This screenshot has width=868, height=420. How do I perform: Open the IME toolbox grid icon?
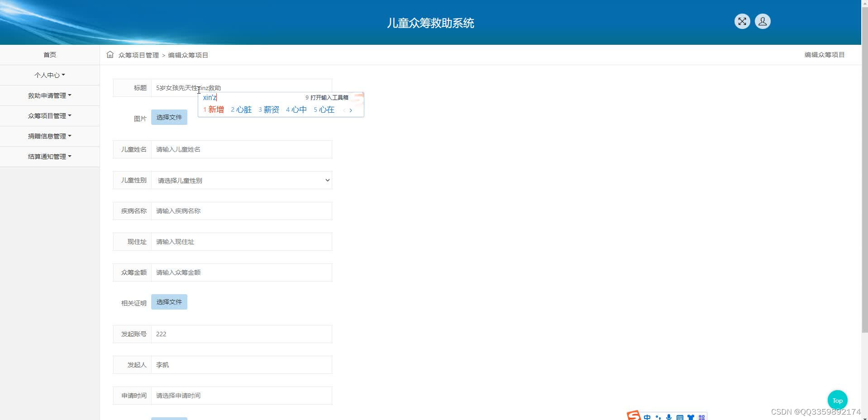(701, 417)
